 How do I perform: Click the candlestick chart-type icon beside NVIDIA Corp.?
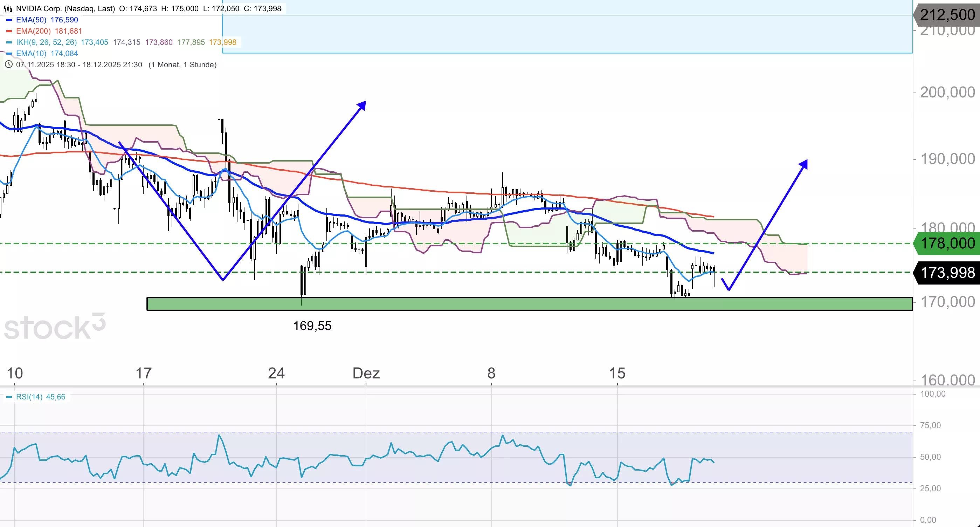(x=8, y=8)
